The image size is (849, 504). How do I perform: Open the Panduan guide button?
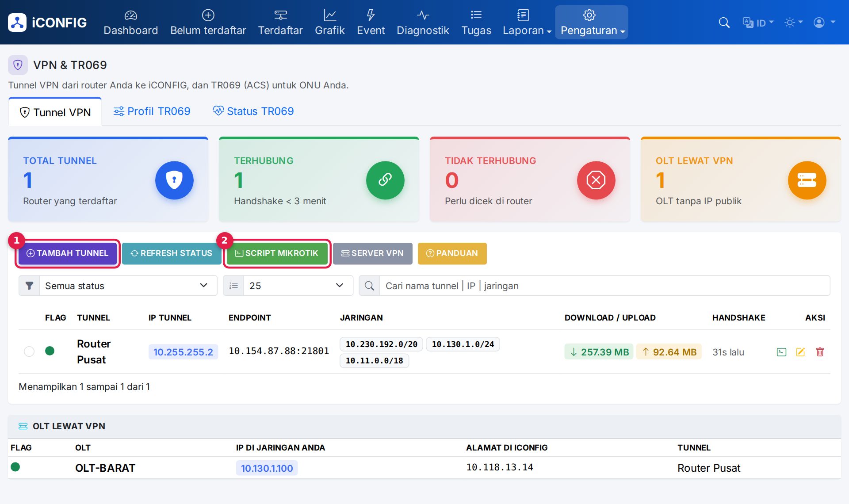[452, 253]
